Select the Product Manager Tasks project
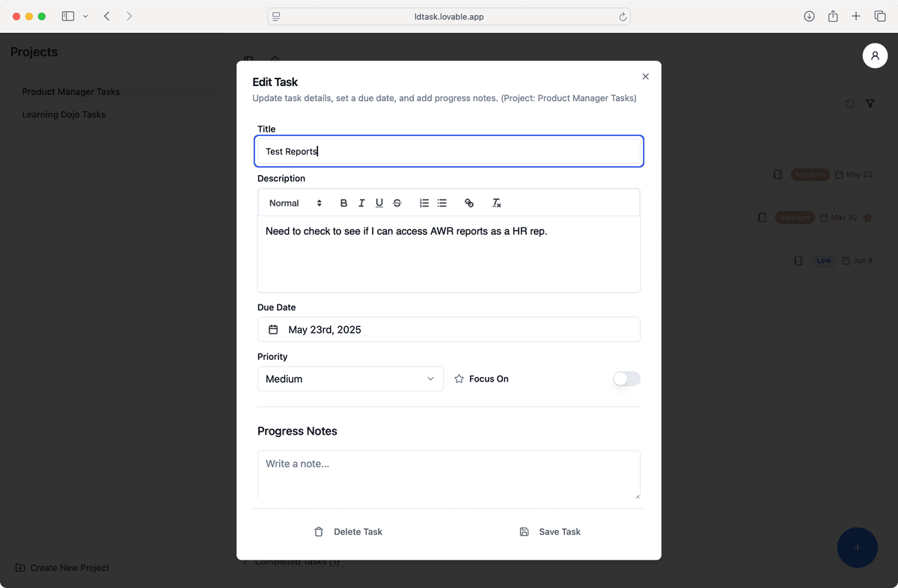Screen dimensions: 898x588 click(71, 92)
